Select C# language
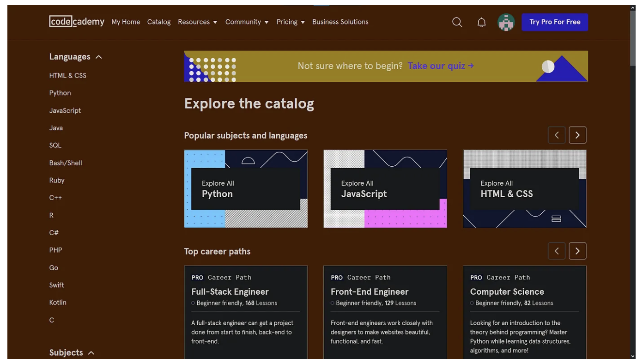The height and width of the screenshot is (364, 643). pyautogui.click(x=54, y=232)
